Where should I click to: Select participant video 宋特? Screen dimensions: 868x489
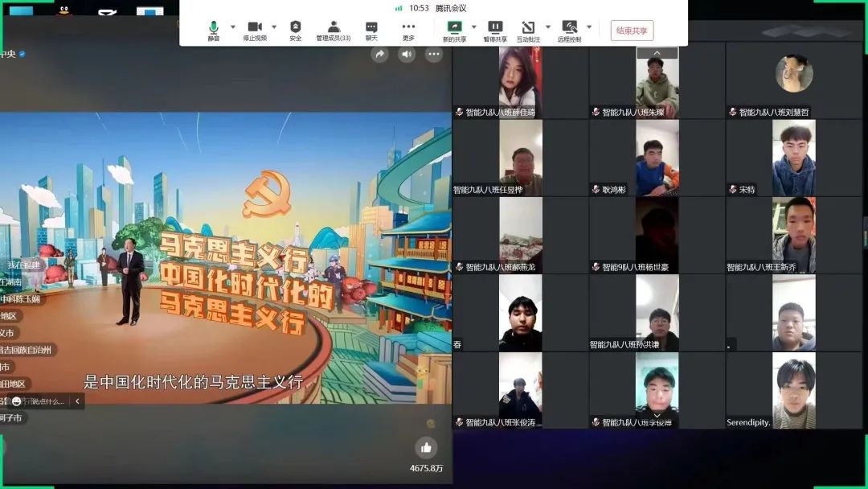tap(794, 158)
